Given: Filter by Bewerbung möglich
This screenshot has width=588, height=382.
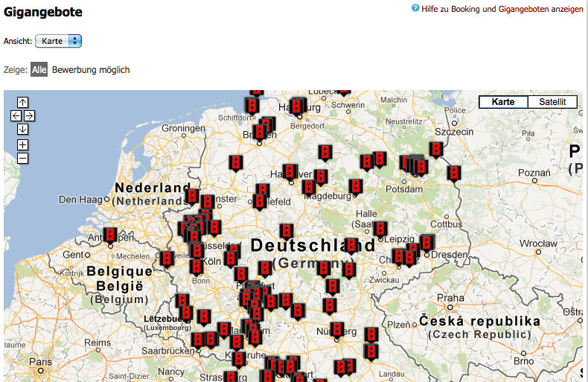Looking at the screenshot, I should click(x=91, y=70).
